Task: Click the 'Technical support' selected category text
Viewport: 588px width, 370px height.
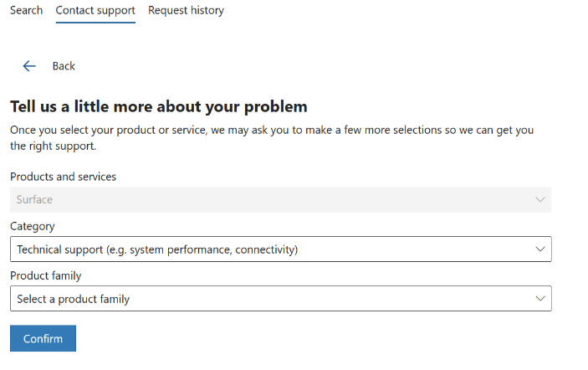Action: [157, 249]
